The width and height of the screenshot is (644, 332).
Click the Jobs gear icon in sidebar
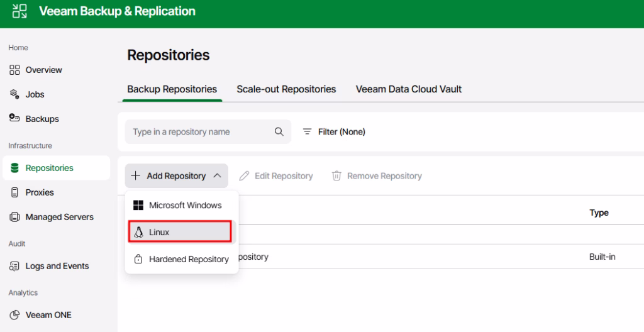tap(15, 94)
